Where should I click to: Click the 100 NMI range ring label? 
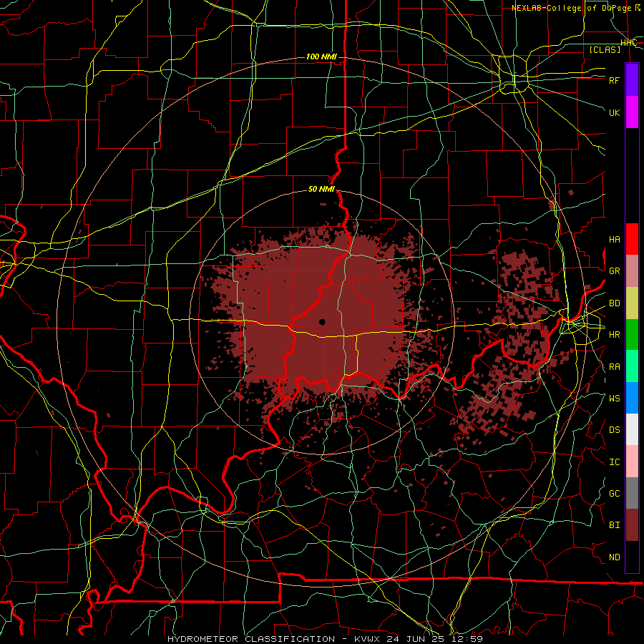[321, 57]
